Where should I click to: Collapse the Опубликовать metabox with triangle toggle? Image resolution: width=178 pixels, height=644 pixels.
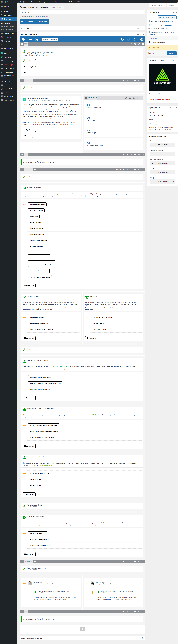click(176, 12)
